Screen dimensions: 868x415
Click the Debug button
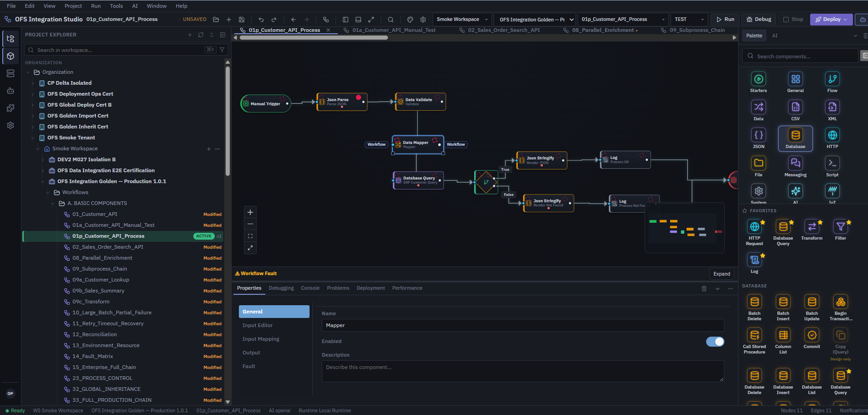point(759,20)
